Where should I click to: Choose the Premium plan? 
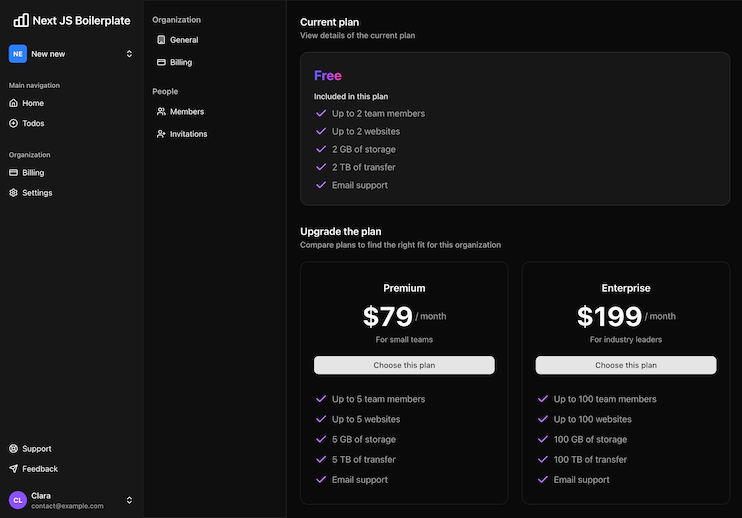tap(404, 365)
